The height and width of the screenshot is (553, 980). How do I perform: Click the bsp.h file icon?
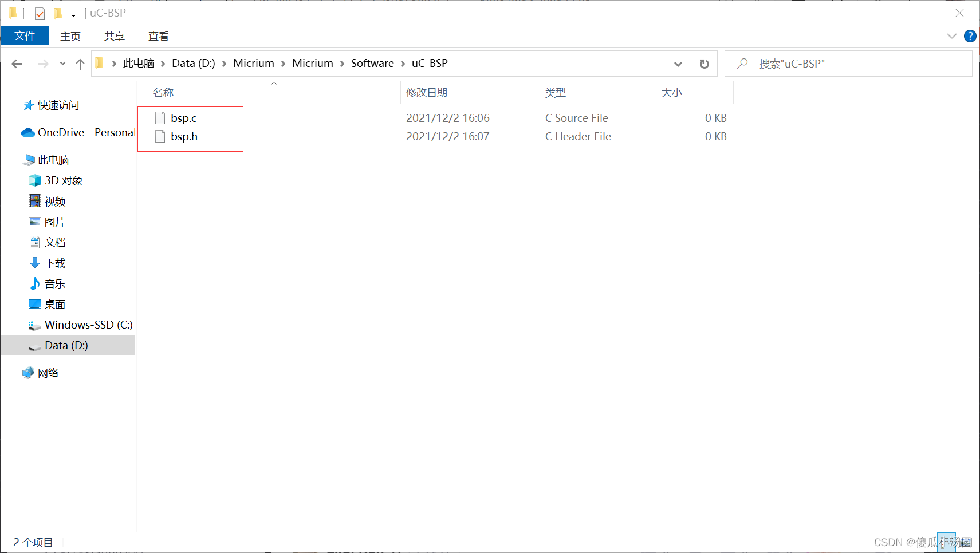click(160, 136)
